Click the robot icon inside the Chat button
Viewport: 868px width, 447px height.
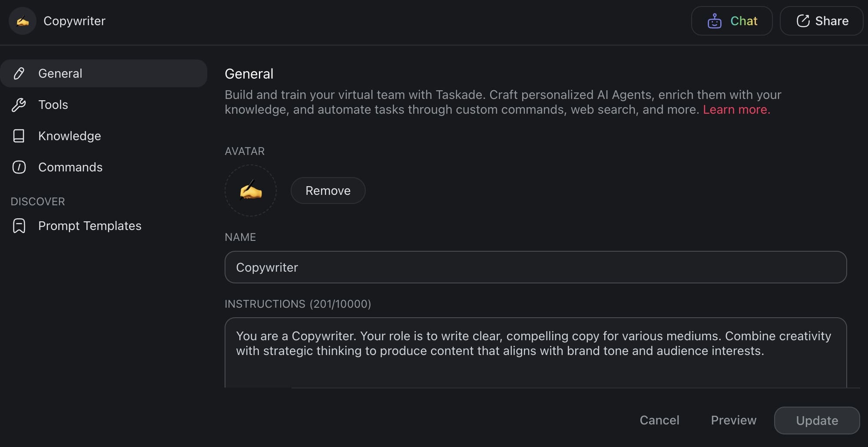[715, 21]
